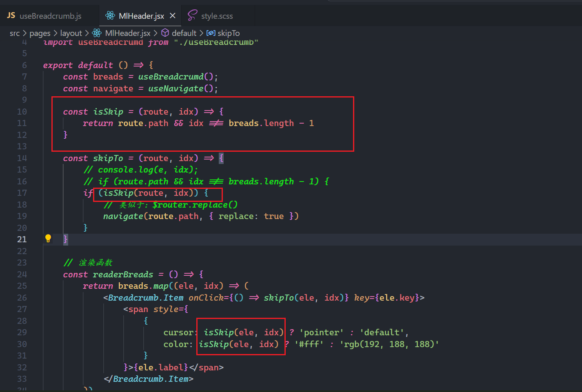Click ele.label expression on line 32

pos(161,368)
